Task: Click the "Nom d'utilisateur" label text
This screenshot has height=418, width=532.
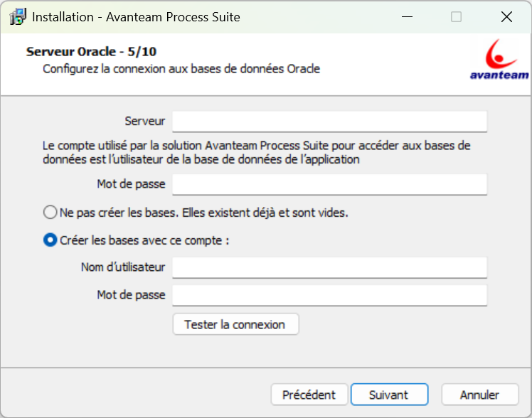Action: pos(123,267)
